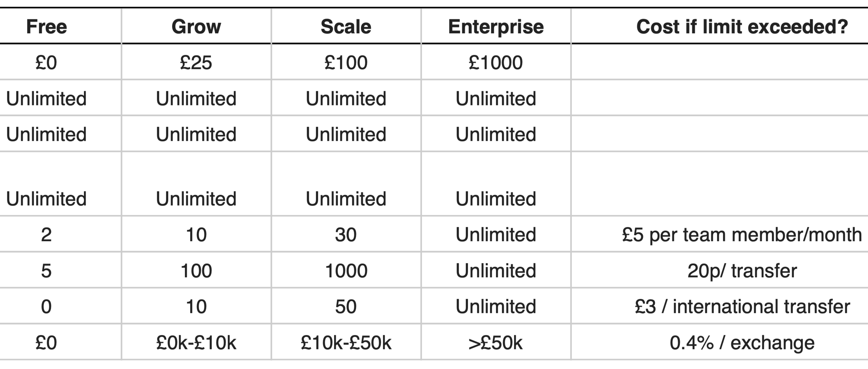This screenshot has height=369, width=868.
Task: Select the cell showing 50
Action: pos(346,306)
